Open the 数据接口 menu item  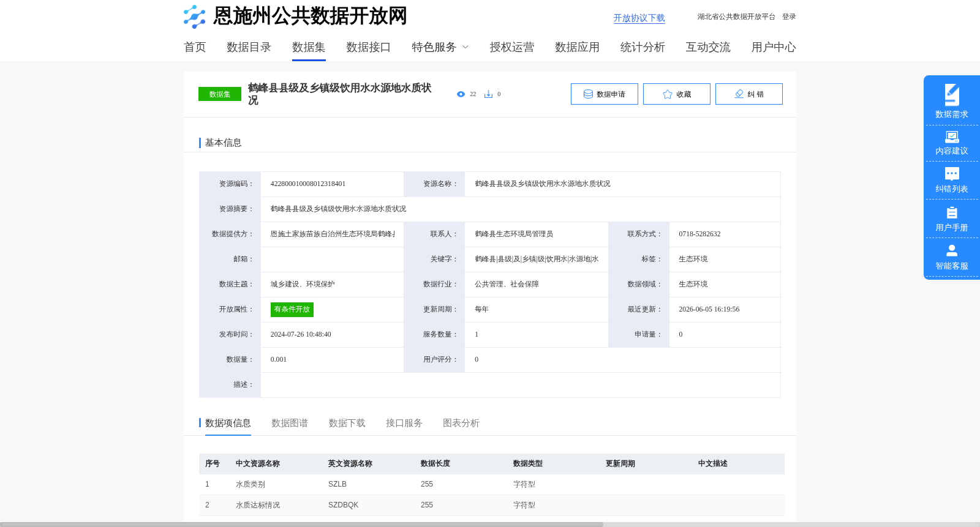coord(368,47)
